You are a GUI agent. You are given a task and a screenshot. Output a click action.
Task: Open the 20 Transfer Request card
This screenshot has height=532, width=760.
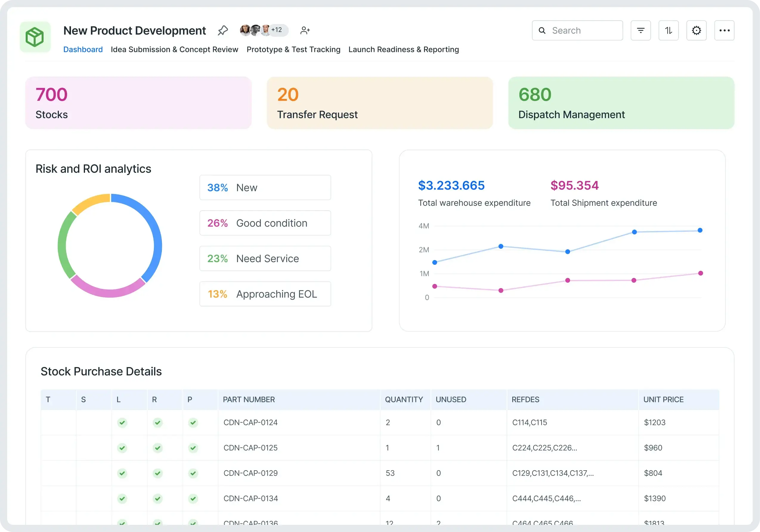(380, 103)
